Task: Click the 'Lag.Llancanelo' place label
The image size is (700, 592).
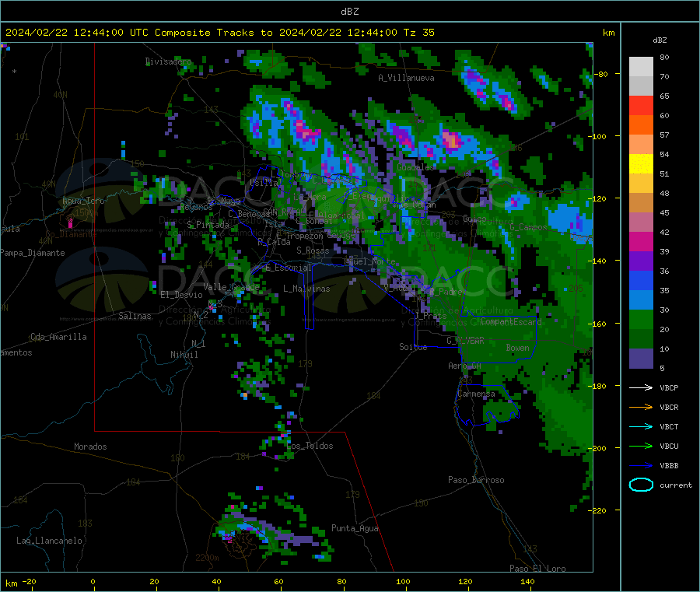Action: click(x=49, y=541)
